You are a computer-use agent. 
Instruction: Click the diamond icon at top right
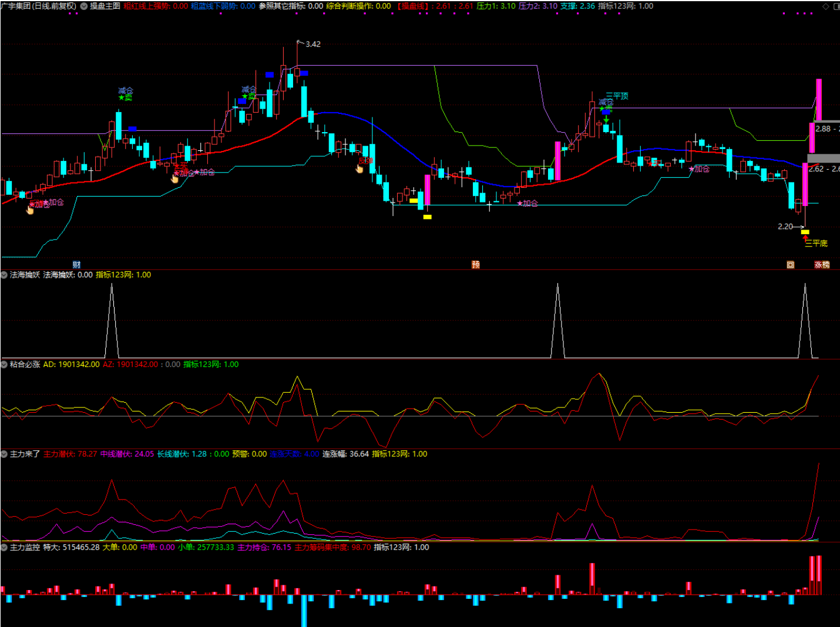(x=825, y=6)
